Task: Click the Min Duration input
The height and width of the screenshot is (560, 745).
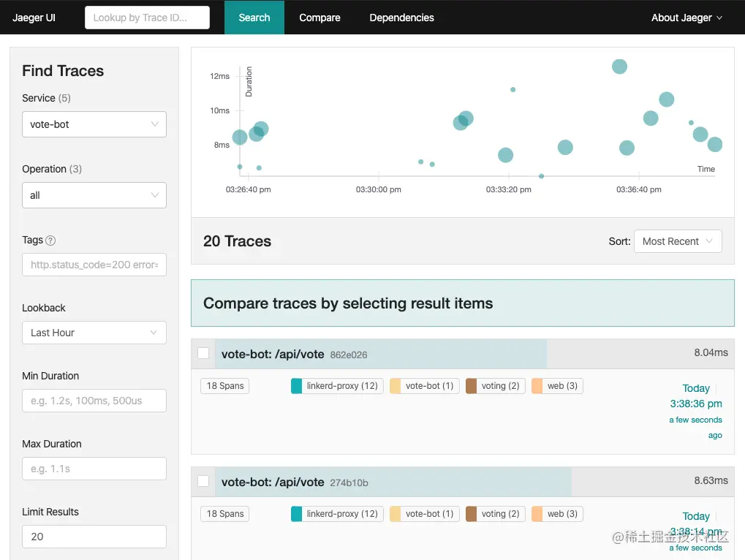Action: click(x=94, y=401)
